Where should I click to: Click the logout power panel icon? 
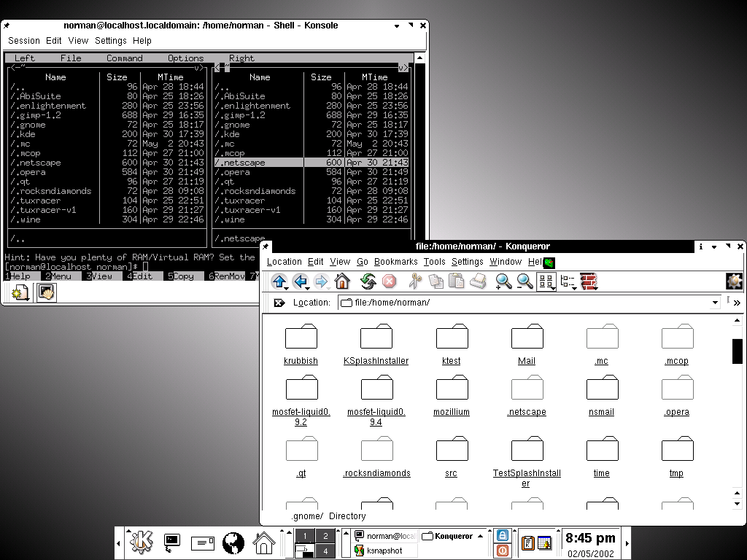[x=502, y=551]
